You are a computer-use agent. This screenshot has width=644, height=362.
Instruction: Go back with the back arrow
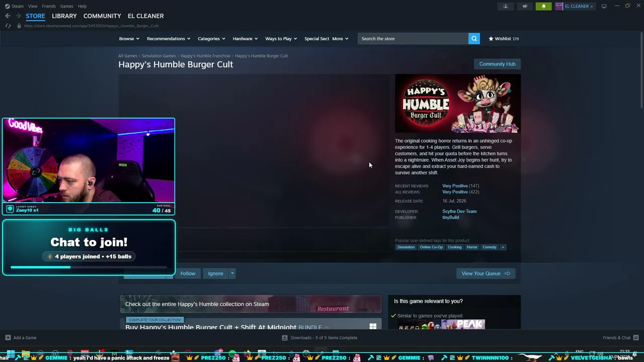click(8, 16)
